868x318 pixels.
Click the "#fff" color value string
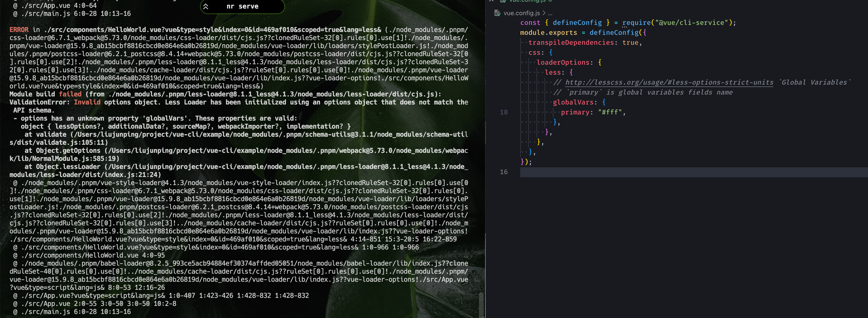(610, 112)
